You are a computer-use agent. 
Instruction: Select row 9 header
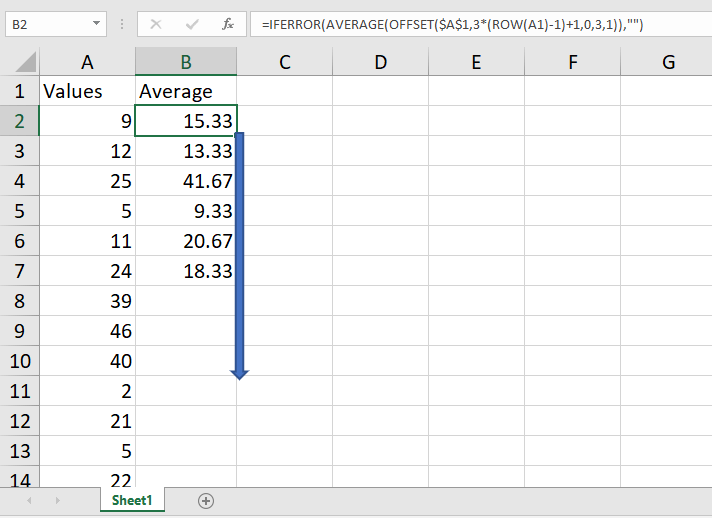[x=20, y=331]
